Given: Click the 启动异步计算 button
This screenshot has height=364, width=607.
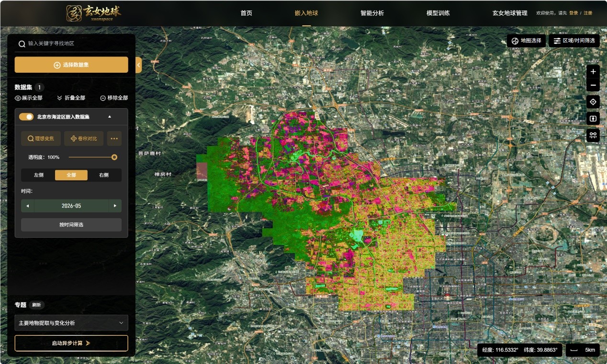Looking at the screenshot, I should 71,343.
